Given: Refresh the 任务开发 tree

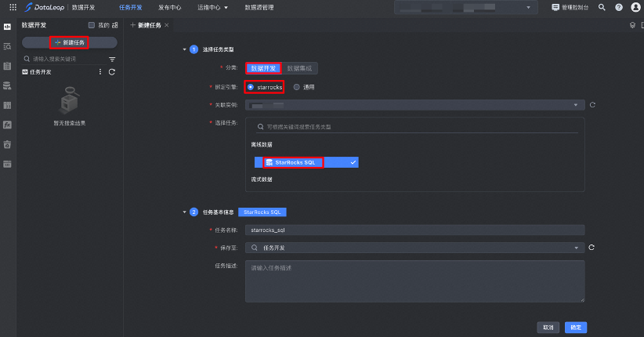Looking at the screenshot, I should tap(112, 72).
